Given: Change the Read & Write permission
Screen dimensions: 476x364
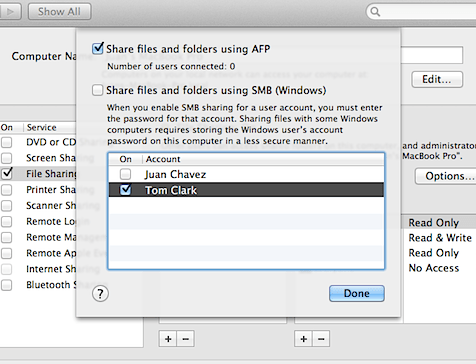Looking at the screenshot, I should click(x=440, y=238).
